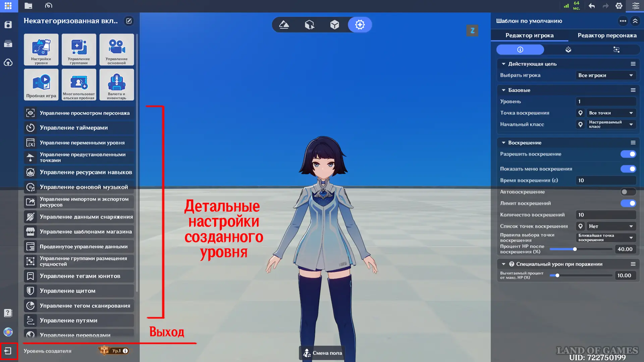Open the terrain editor mode icon
Image resolution: width=644 pixels, height=362 pixels.
point(284,24)
